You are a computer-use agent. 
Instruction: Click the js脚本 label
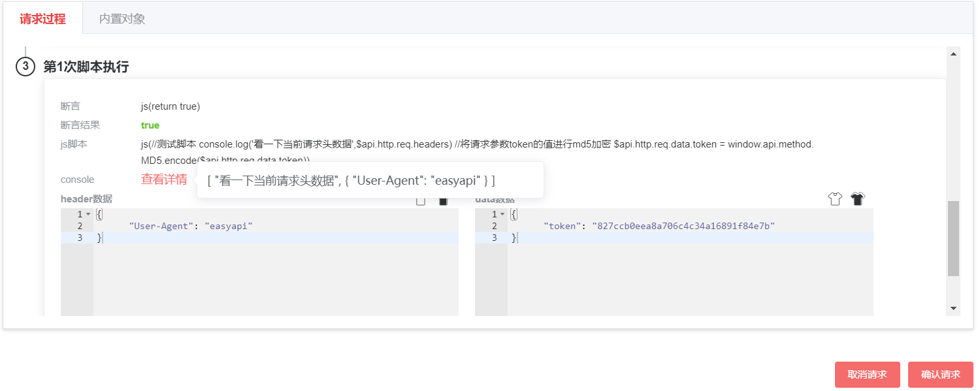(x=74, y=144)
